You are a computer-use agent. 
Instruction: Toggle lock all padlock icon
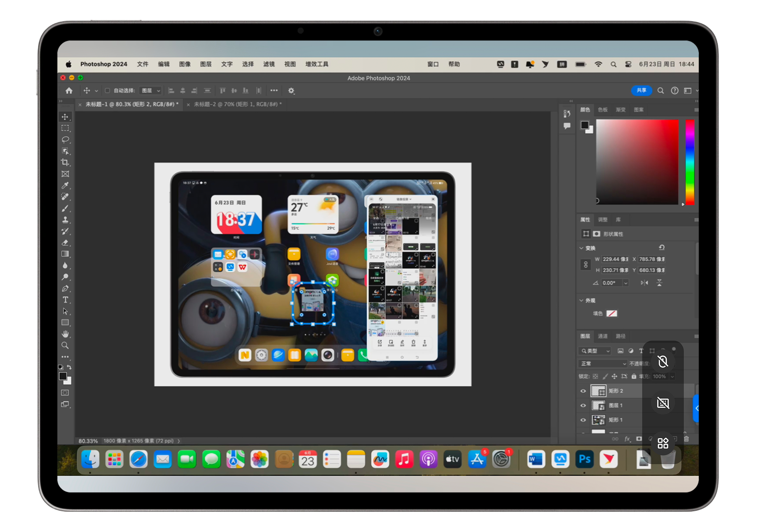click(634, 376)
